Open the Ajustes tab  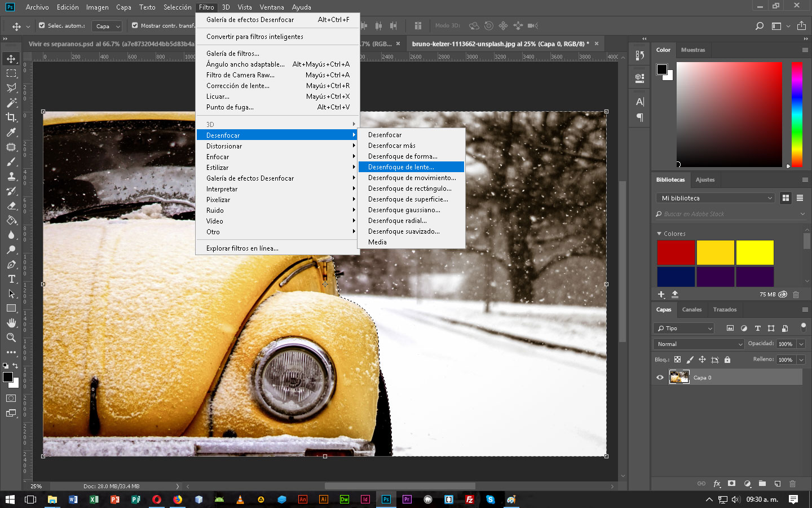tap(705, 179)
